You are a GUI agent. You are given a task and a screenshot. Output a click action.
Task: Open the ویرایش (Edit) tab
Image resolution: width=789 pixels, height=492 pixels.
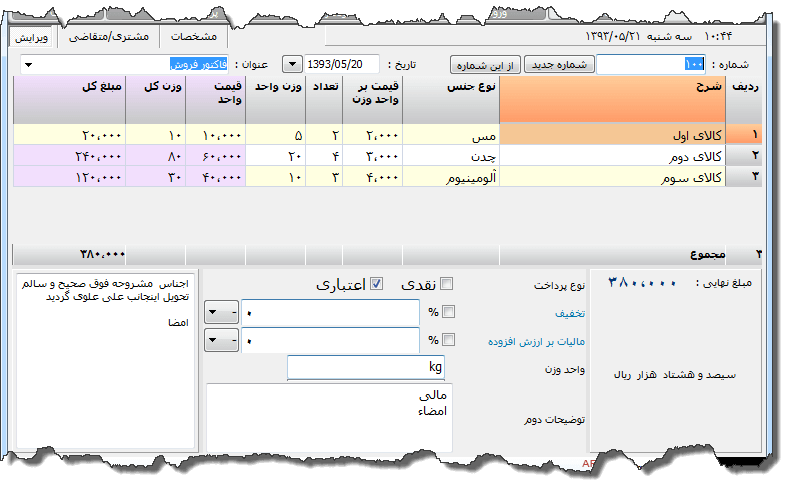tap(30, 36)
